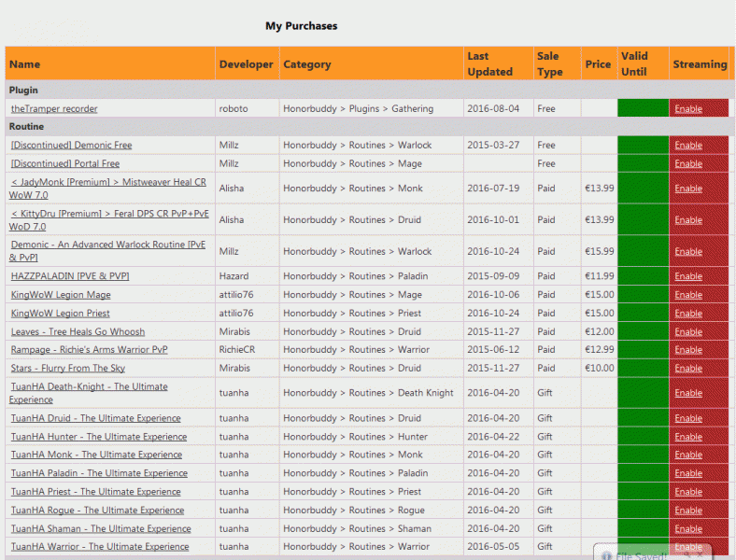Enable streaming for Stars - Flurry From Sky
736x560 pixels.
(x=688, y=369)
